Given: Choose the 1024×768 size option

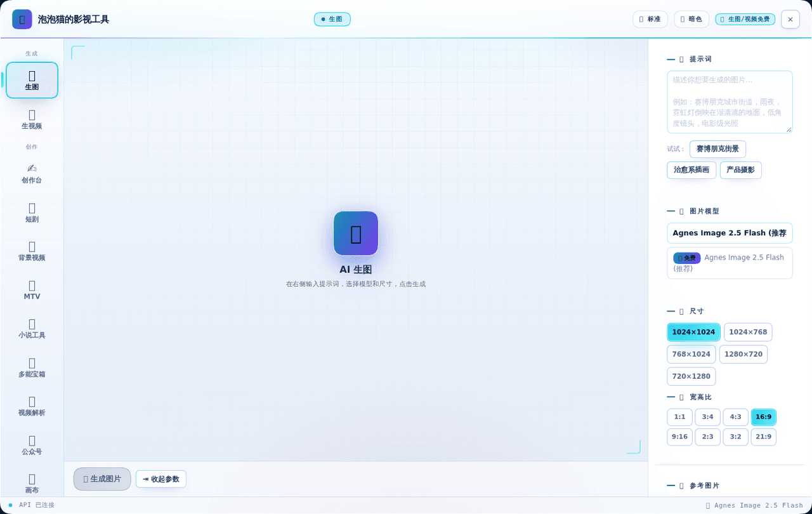Looking at the screenshot, I should tap(748, 332).
